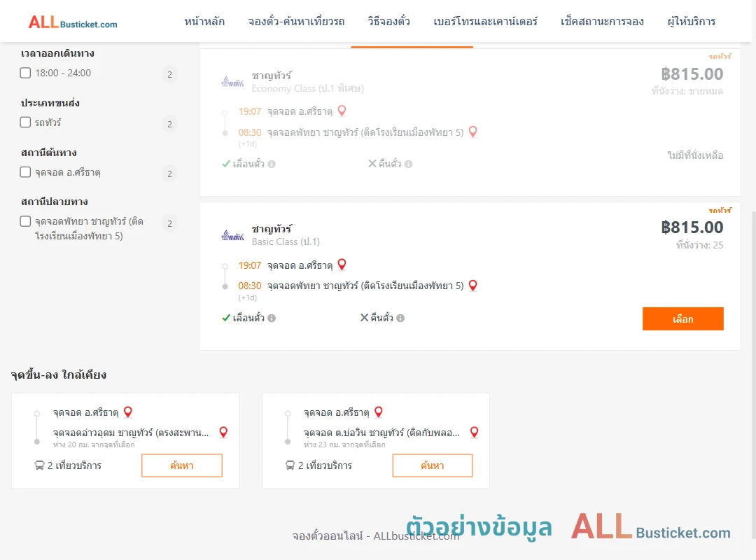Select the Basic Class trip with เลือก button
The image size is (756, 560).
pyautogui.click(x=682, y=318)
